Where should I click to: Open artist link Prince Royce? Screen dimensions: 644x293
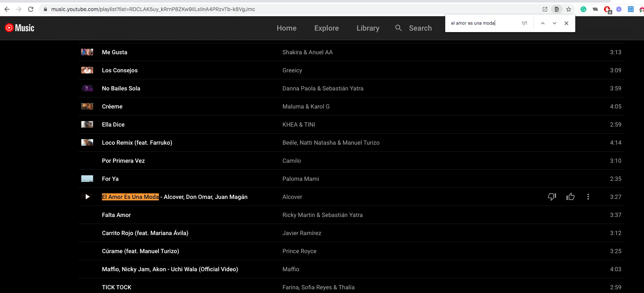[x=300, y=251]
